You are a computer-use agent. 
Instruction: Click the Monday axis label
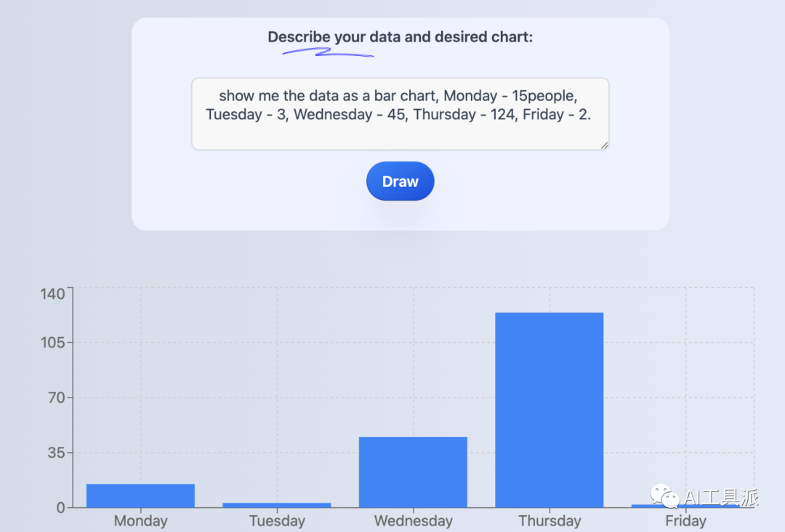pos(141,521)
